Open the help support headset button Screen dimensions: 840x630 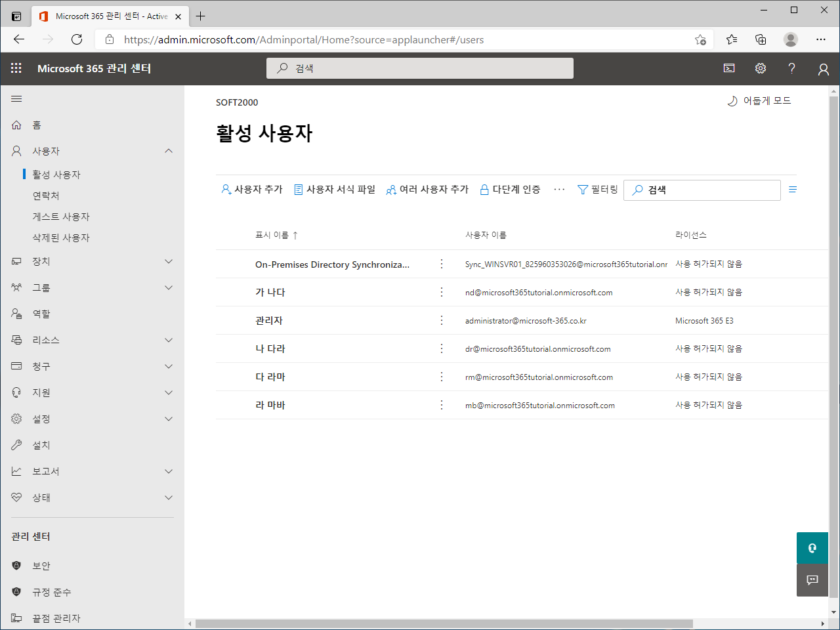(x=812, y=548)
